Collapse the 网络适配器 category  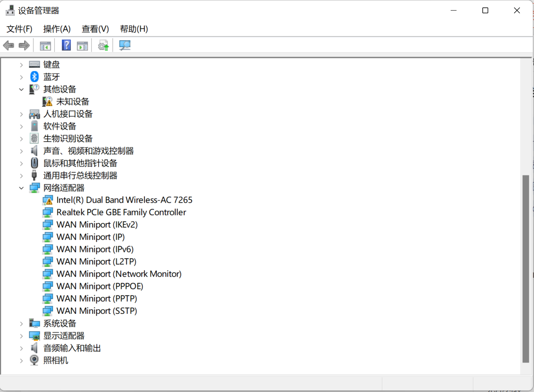point(22,188)
